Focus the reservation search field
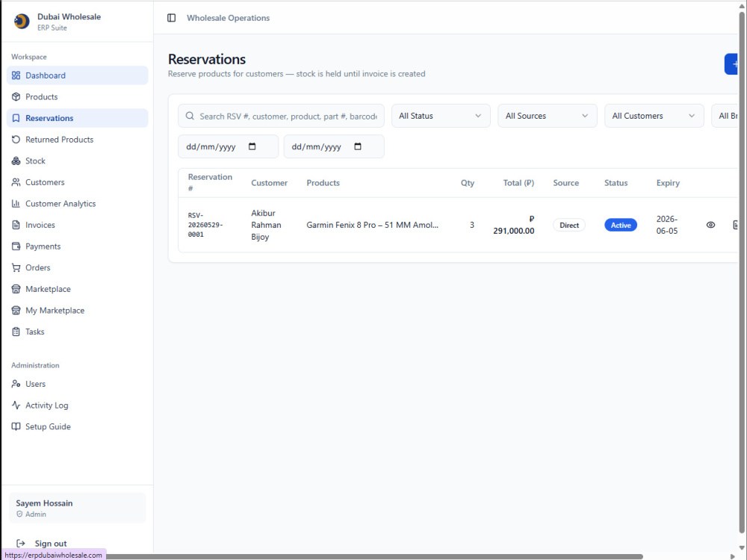The width and height of the screenshot is (747, 560). 281,116
